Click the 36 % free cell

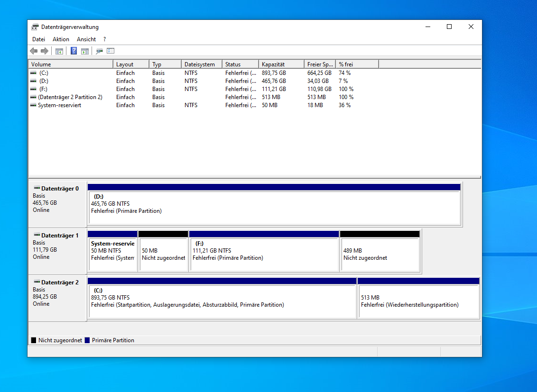coord(344,105)
